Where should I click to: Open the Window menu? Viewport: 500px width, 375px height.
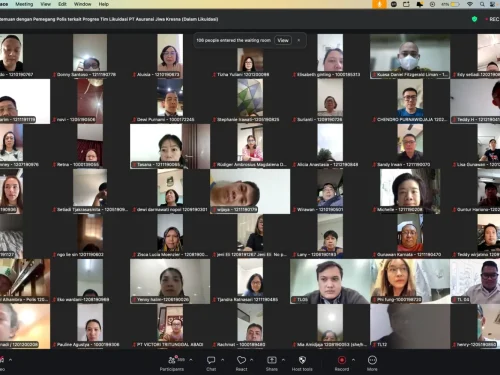click(82, 4)
